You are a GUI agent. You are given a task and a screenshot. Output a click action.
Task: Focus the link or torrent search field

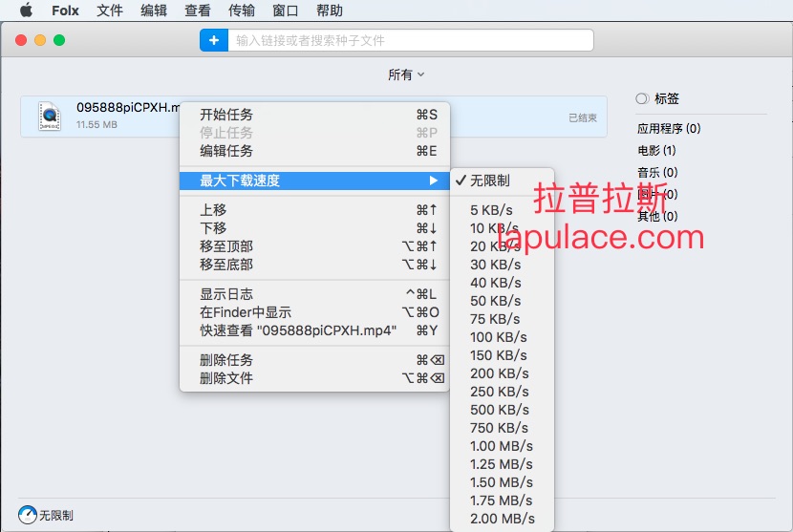pyautogui.click(x=411, y=40)
